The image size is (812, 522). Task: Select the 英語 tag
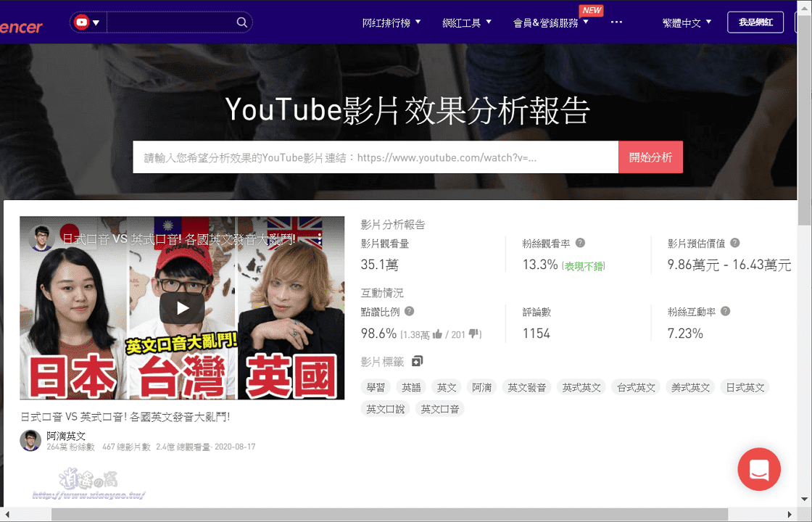(411, 387)
